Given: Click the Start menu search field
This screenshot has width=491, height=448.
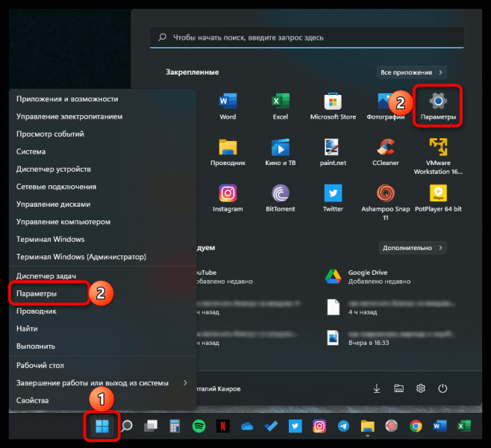Looking at the screenshot, I should 307,37.
